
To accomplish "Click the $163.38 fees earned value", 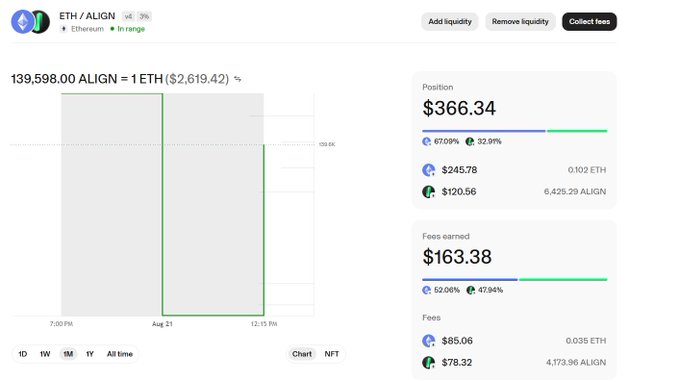I will [x=457, y=257].
